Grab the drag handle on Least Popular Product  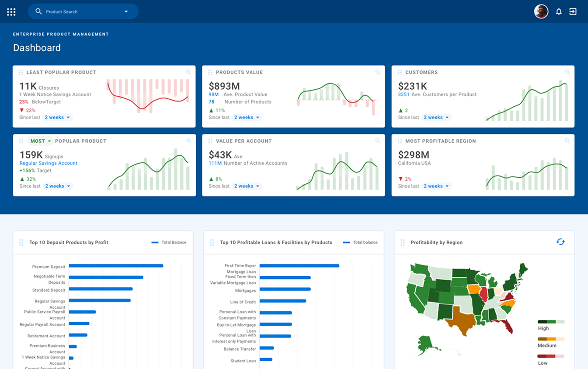click(21, 72)
